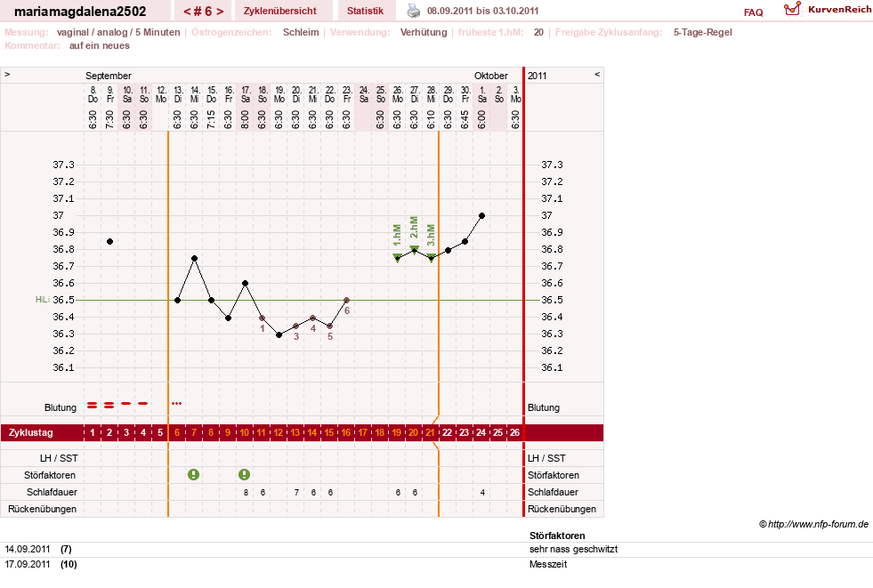Image resolution: width=873 pixels, height=588 pixels.
Task: Click the date range 08.09.2011 bis 03.10.2011
Action: 482,12
